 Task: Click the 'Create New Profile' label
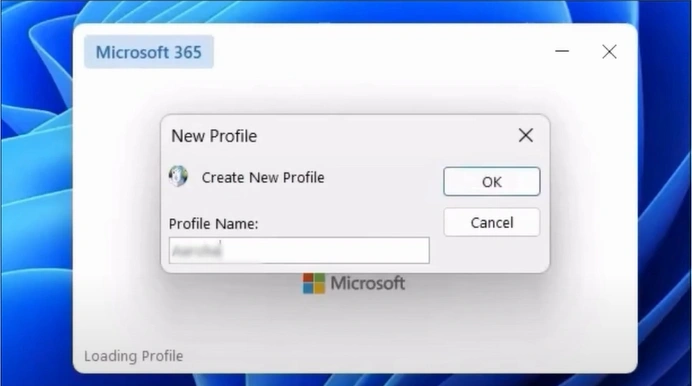(263, 177)
